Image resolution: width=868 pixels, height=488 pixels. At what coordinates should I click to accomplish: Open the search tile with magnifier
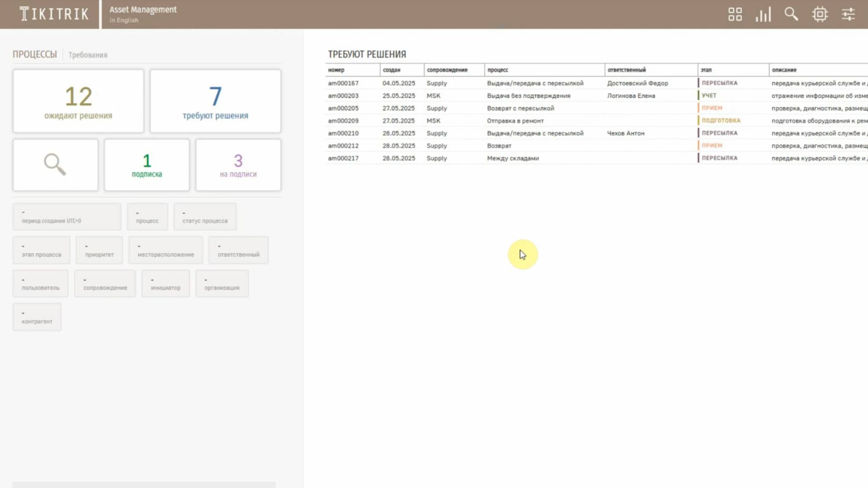coord(55,165)
